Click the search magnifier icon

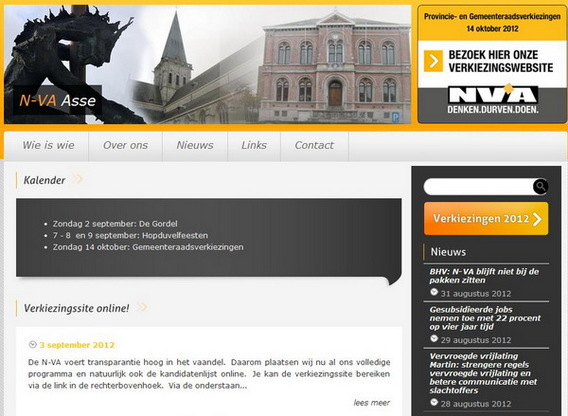pos(540,187)
